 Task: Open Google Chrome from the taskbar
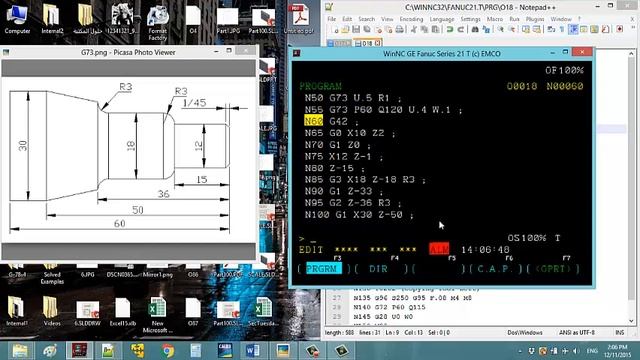167,351
